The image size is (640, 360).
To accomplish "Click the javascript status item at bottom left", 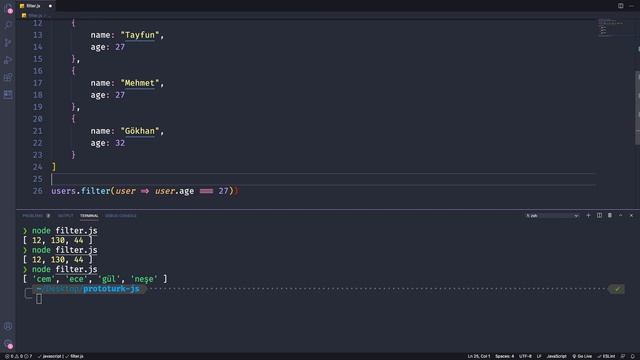I will coord(50,356).
